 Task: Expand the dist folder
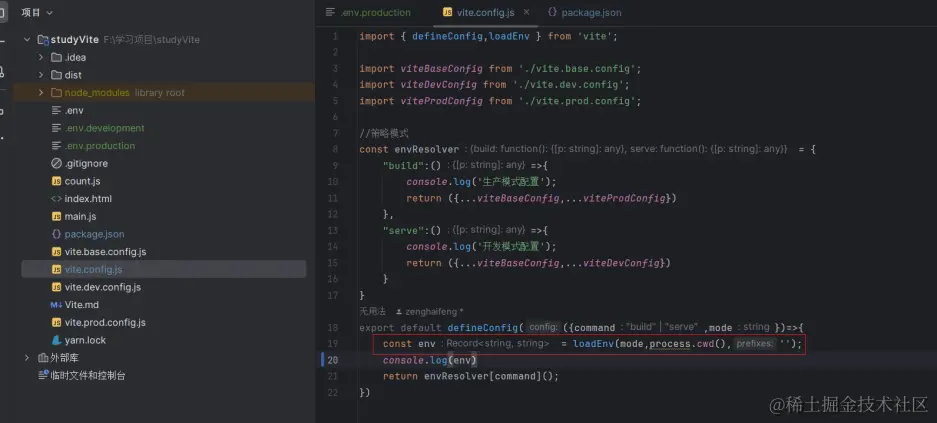(x=41, y=75)
